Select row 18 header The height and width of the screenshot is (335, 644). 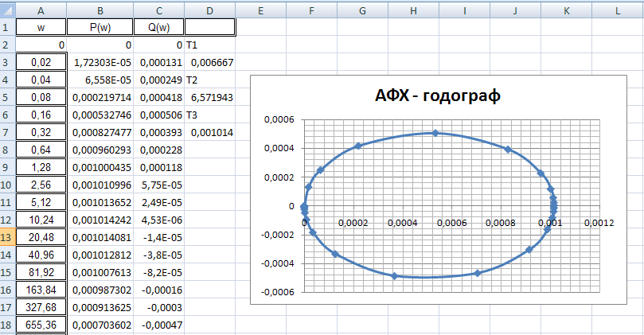point(8,325)
